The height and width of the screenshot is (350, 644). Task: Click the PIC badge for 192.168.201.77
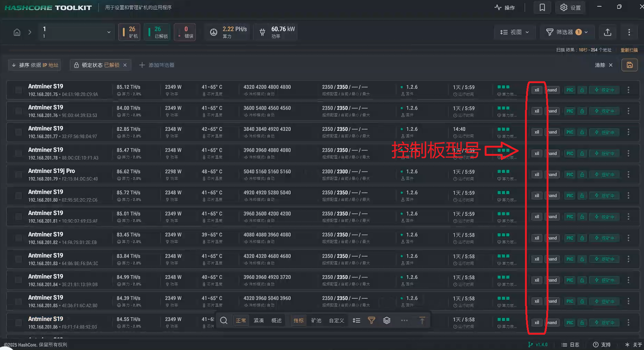coord(570,132)
